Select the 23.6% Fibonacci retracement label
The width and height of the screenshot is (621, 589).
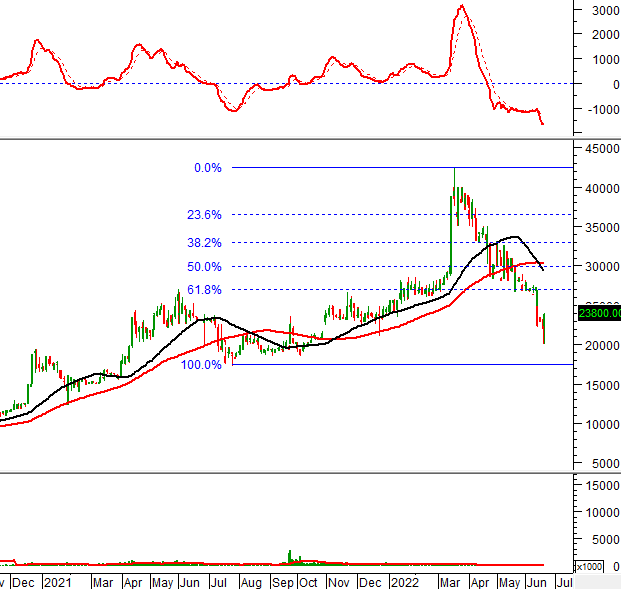[203, 215]
